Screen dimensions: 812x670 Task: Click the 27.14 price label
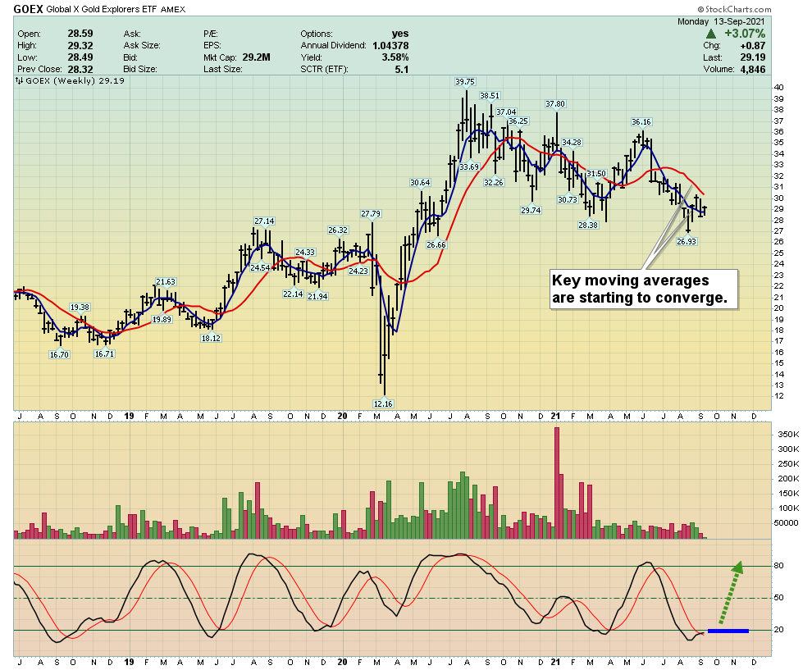(x=264, y=221)
